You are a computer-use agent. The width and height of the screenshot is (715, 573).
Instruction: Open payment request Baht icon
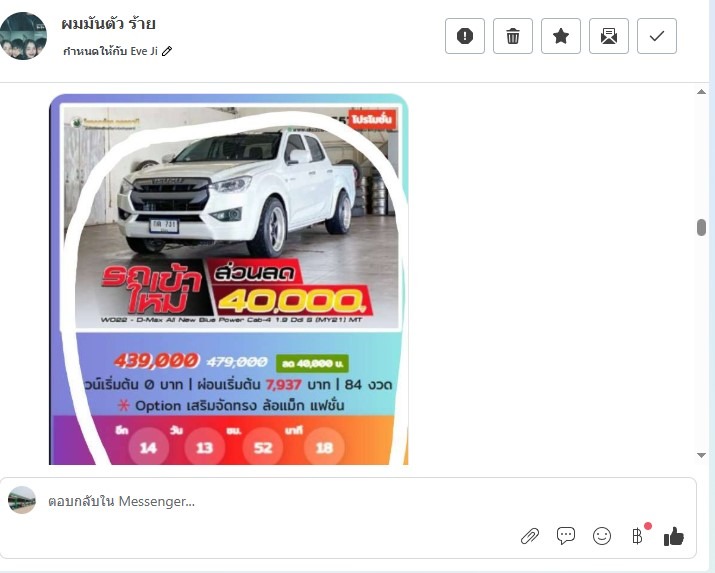click(638, 536)
